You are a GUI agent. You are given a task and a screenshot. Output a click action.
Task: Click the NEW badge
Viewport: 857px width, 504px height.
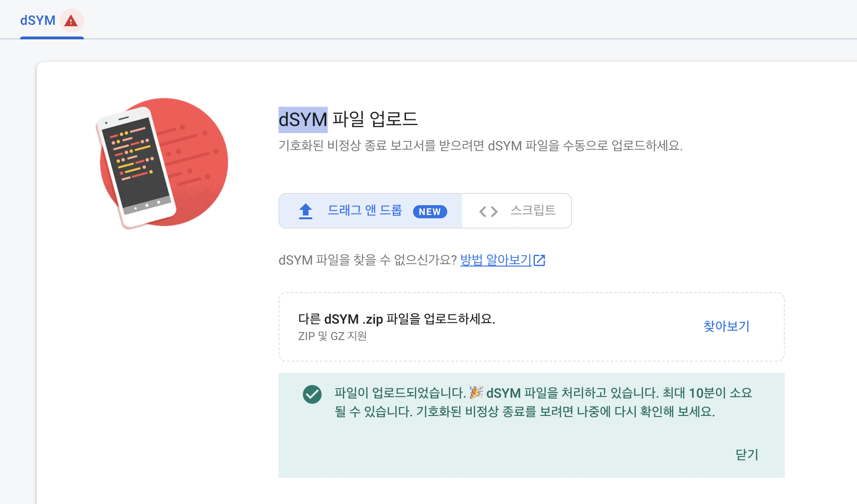[430, 212]
